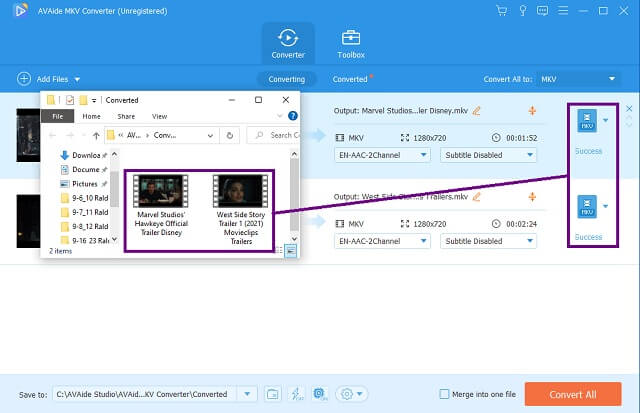Switch to the Converted tab
The width and height of the screenshot is (640, 413).
point(350,79)
